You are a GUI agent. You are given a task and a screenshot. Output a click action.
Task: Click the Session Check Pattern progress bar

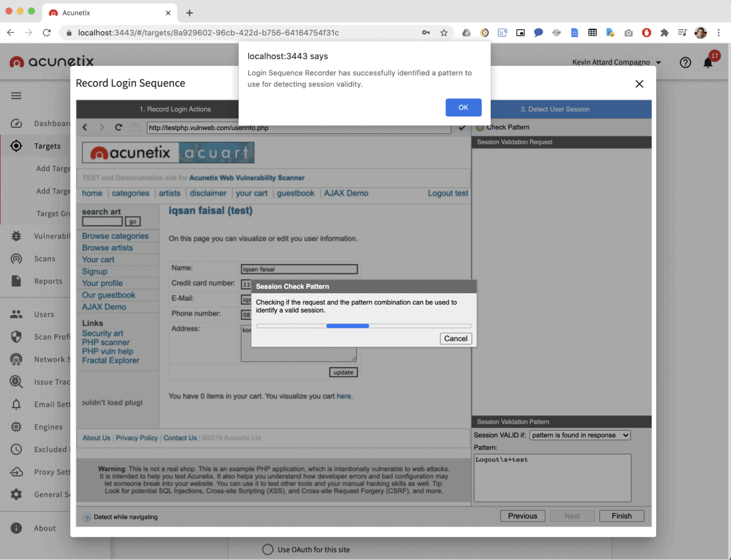(x=364, y=326)
